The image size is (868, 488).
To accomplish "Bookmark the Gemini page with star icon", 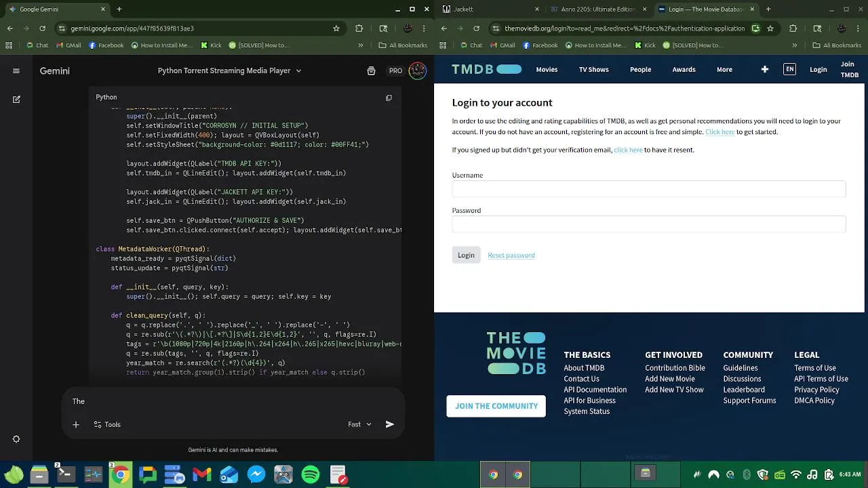I will (336, 28).
